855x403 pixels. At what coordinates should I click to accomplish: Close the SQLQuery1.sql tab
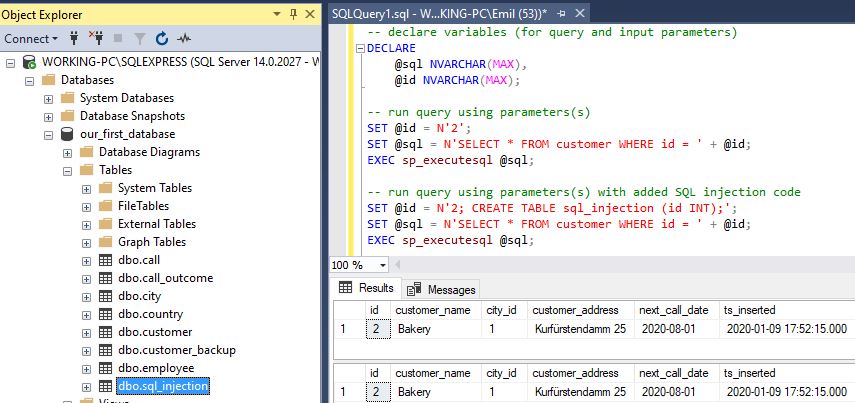(x=578, y=14)
